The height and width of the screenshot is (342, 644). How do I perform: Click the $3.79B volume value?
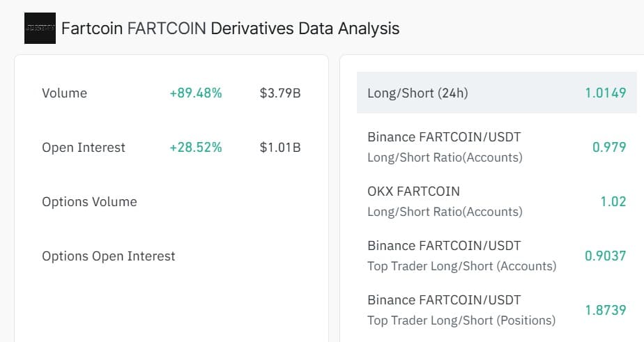[x=279, y=93]
